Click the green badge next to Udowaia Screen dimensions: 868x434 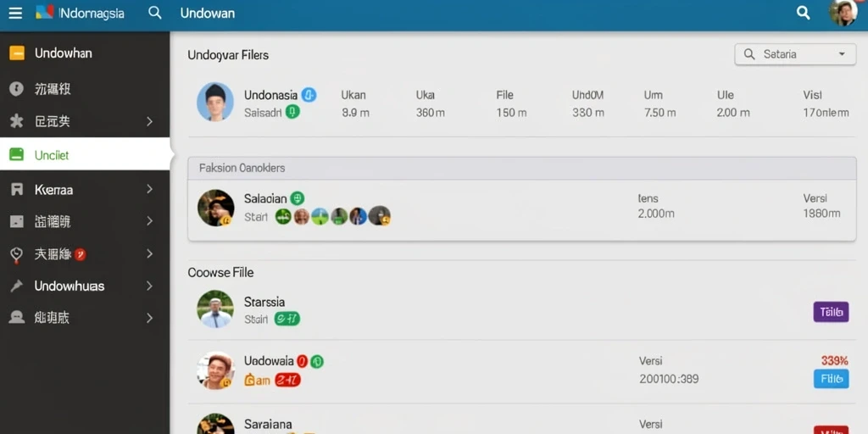tap(317, 361)
